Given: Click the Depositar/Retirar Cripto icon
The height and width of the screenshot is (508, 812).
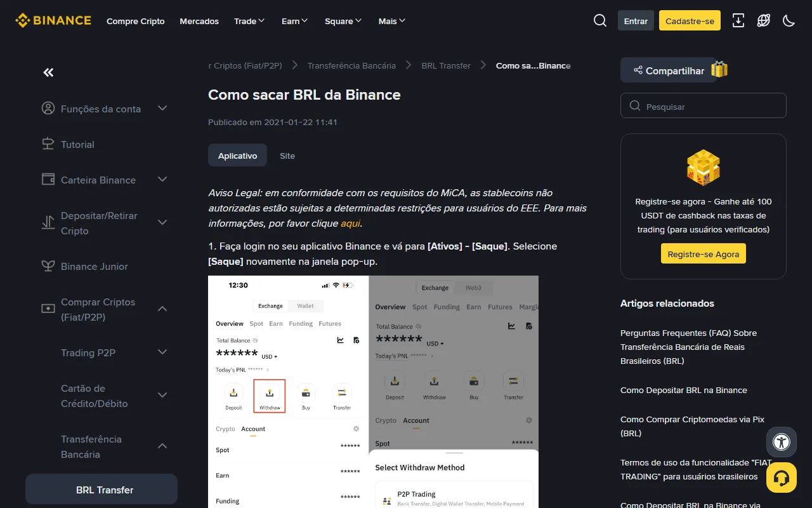Looking at the screenshot, I should coord(48,222).
